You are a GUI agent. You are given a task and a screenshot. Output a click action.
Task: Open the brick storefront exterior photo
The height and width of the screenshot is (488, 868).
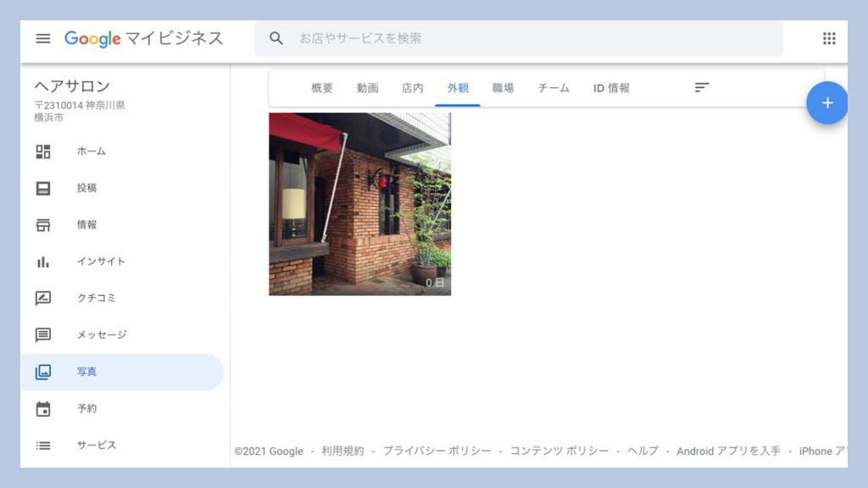click(359, 204)
